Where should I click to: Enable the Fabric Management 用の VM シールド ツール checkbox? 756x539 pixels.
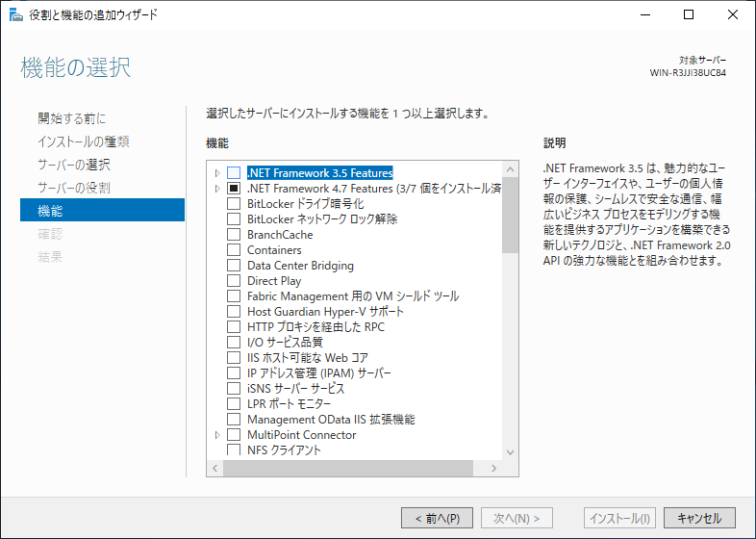coord(234,296)
